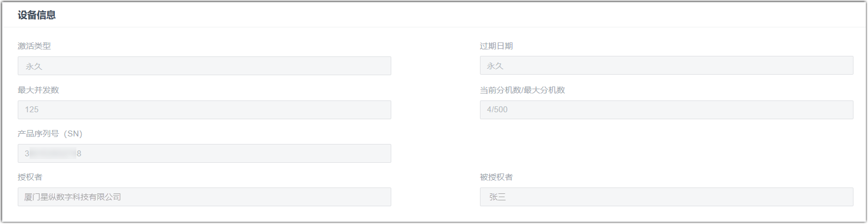Click the 产品序列号 (SN) label
This screenshot has width=868, height=224.
point(50,134)
